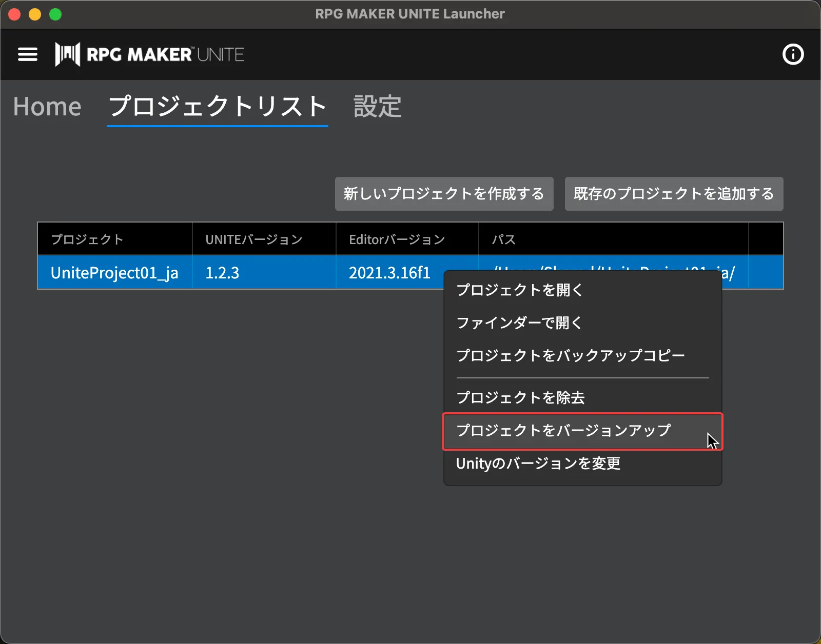The image size is (821, 644).
Task: Click プロジェクトをバージョンアップ menu entry
Action: point(563,431)
